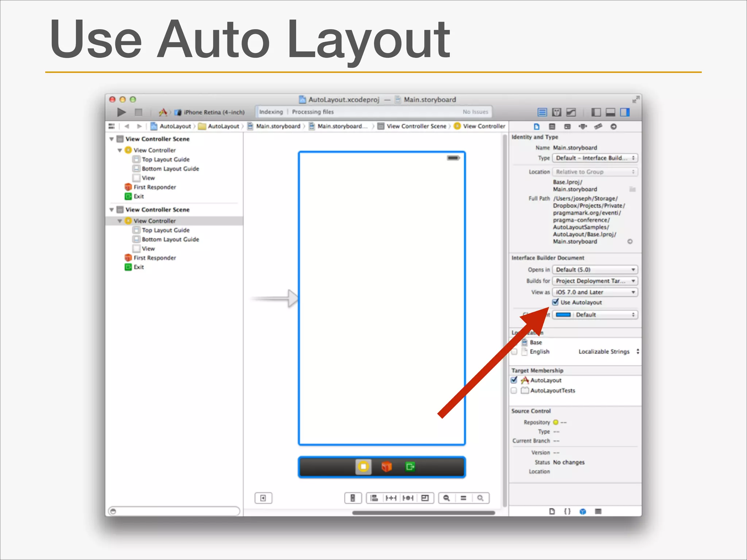Zoom in the storyboard canvas
Viewport: 747px width, 560px height.
(481, 498)
